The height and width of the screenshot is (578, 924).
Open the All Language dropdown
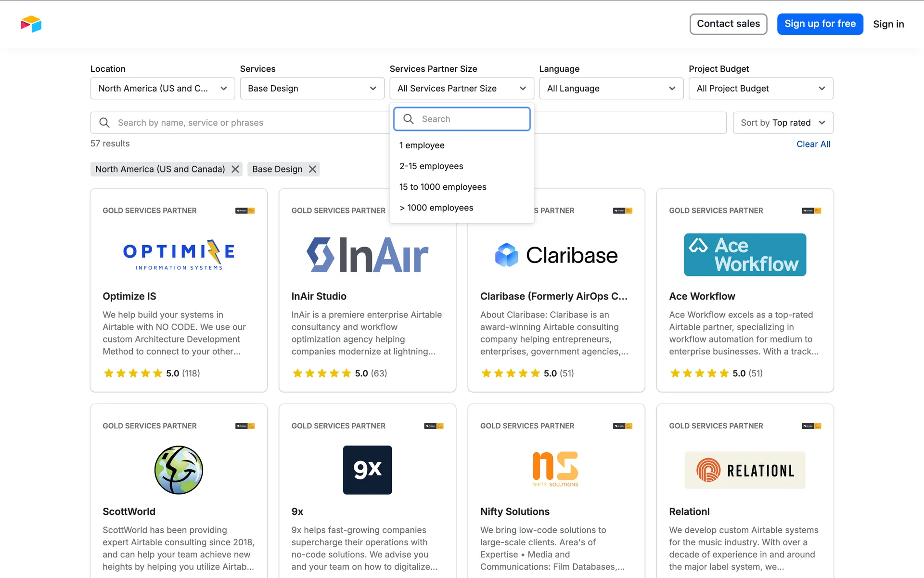coord(611,89)
